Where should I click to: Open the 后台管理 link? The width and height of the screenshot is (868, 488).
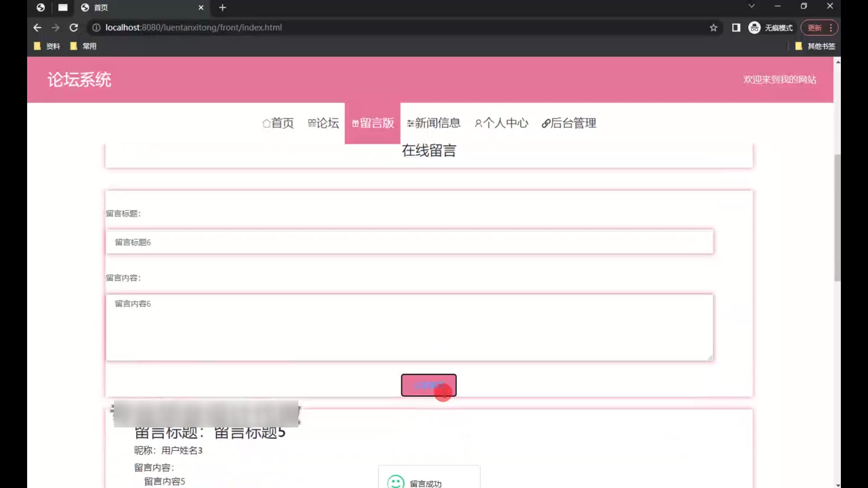point(569,123)
